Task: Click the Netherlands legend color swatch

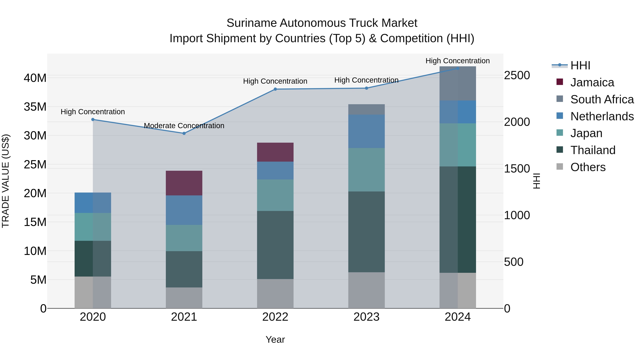Action: point(560,116)
